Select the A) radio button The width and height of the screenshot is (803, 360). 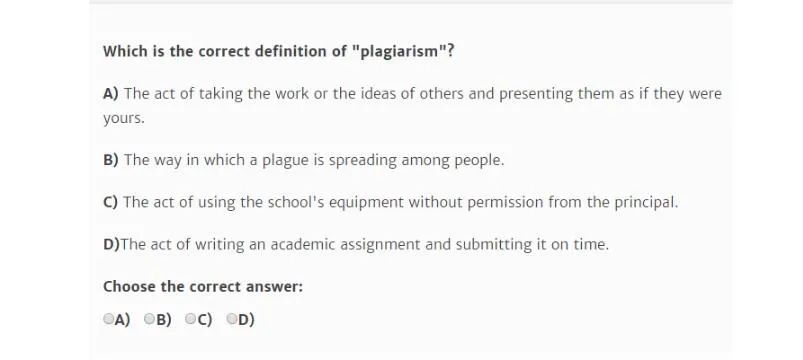(108, 319)
